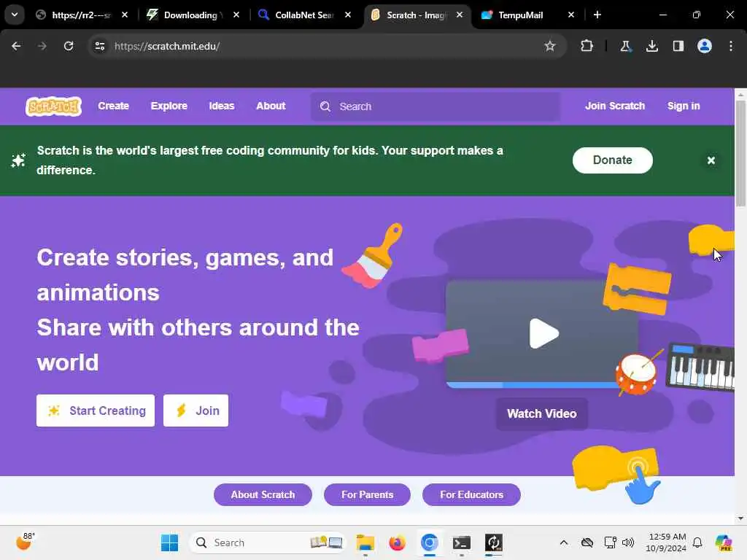Close the Downloading tab
Image resolution: width=747 pixels, height=560 pixels.
click(x=236, y=15)
